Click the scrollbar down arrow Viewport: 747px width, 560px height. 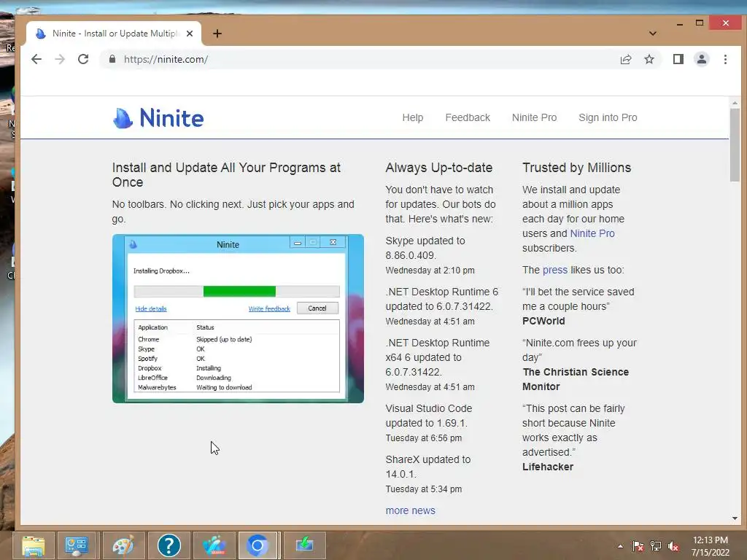735,518
